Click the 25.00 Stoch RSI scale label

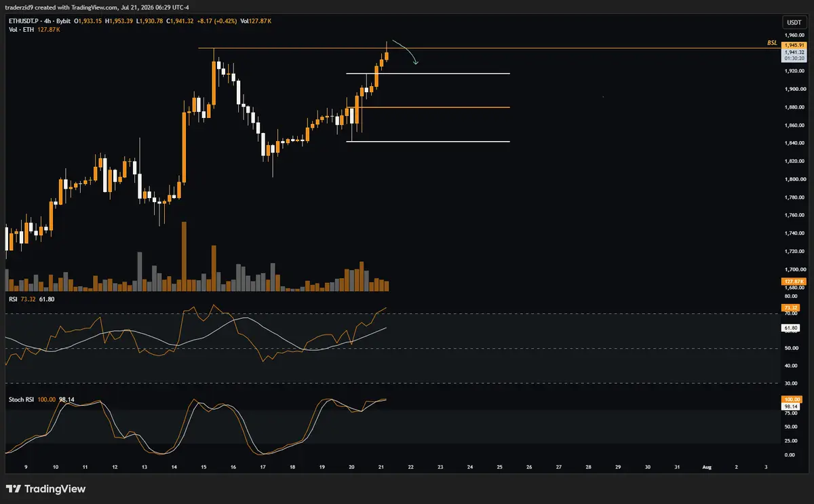(x=790, y=441)
